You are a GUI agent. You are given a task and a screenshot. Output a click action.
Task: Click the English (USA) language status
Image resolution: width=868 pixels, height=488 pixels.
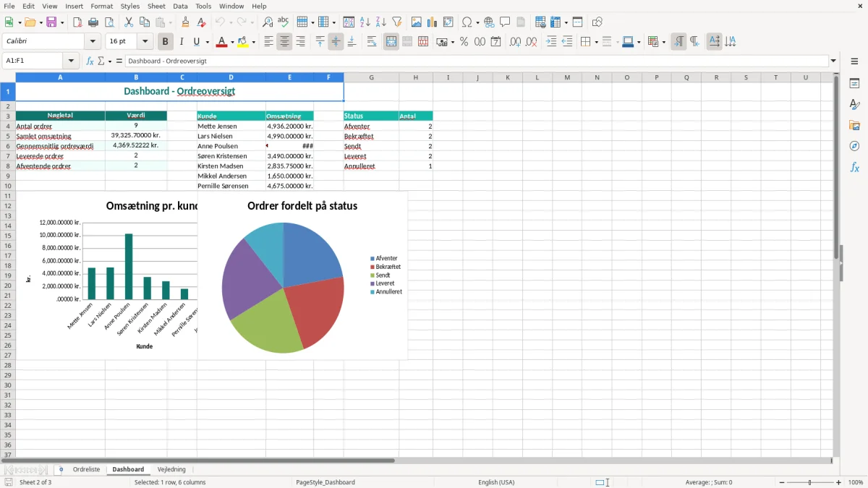tap(496, 482)
